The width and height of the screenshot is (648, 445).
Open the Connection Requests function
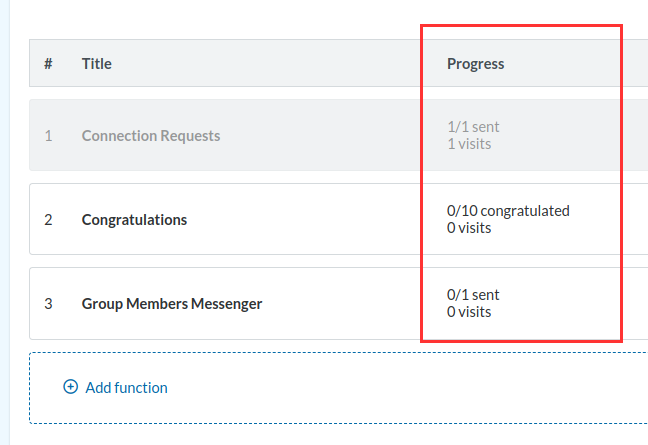[x=151, y=136]
